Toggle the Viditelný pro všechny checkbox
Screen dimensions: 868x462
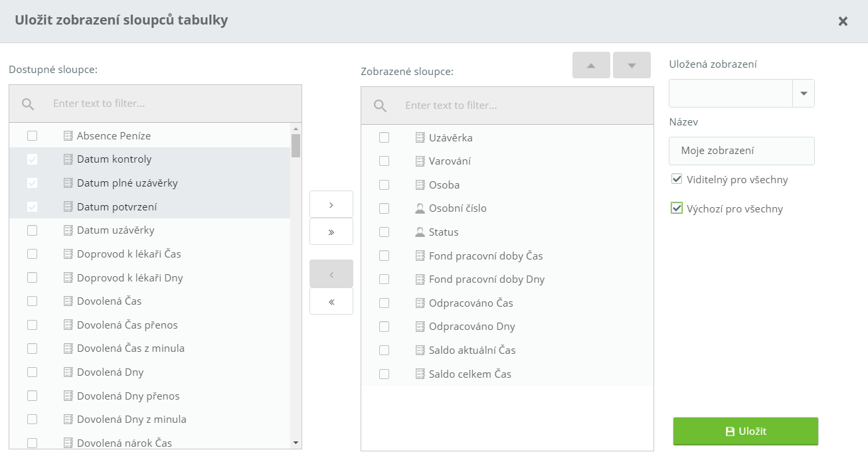[677, 179]
